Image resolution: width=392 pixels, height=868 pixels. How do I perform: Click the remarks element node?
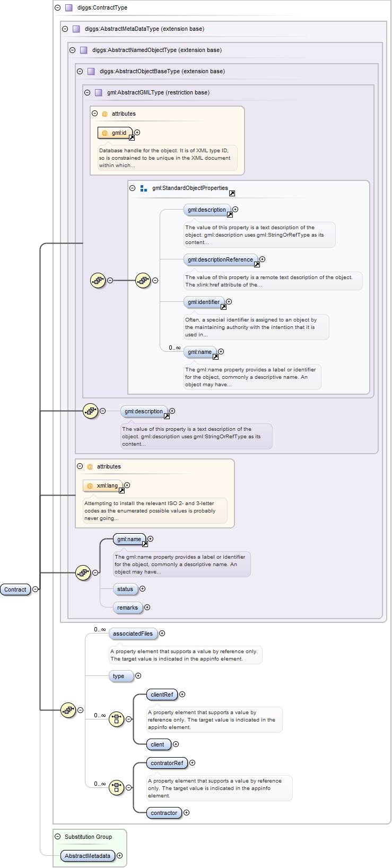tap(127, 607)
